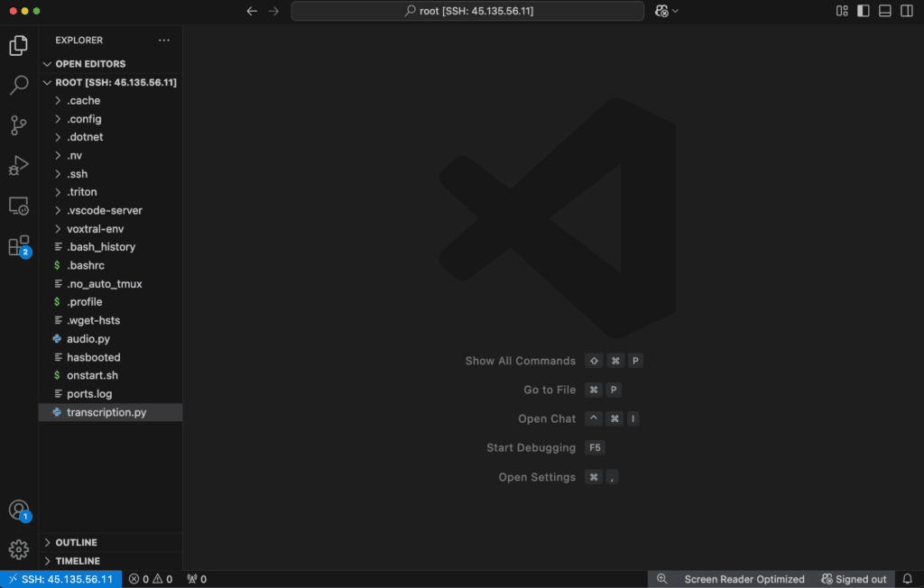Open the ports.log file
The image size is (924, 588).
[110, 393]
